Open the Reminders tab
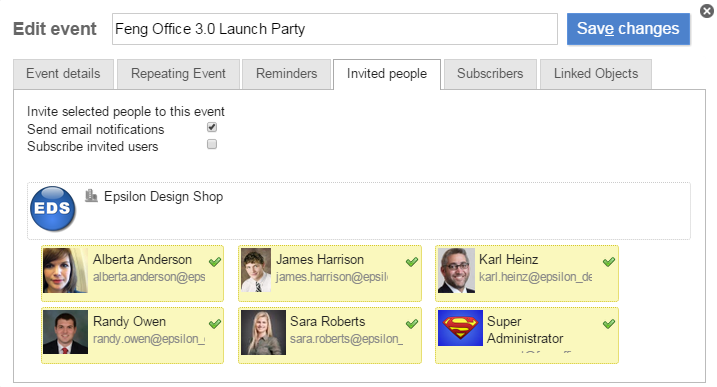This screenshot has width=717, height=387. click(x=286, y=74)
